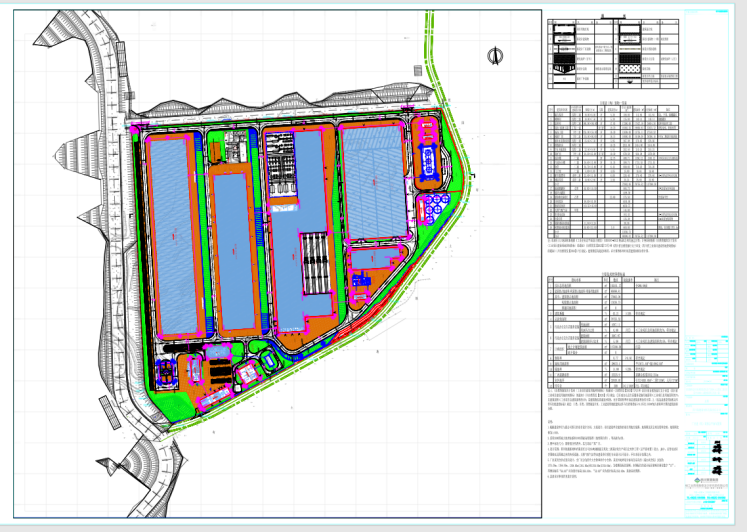Select the light-blue hatched building on the right
Image resolution: width=748 pixels, height=532 pixels.
point(374,183)
